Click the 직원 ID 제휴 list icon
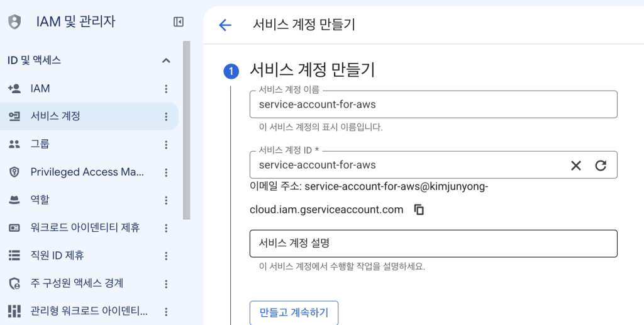Screen dimensions: 644x325 coord(14,256)
